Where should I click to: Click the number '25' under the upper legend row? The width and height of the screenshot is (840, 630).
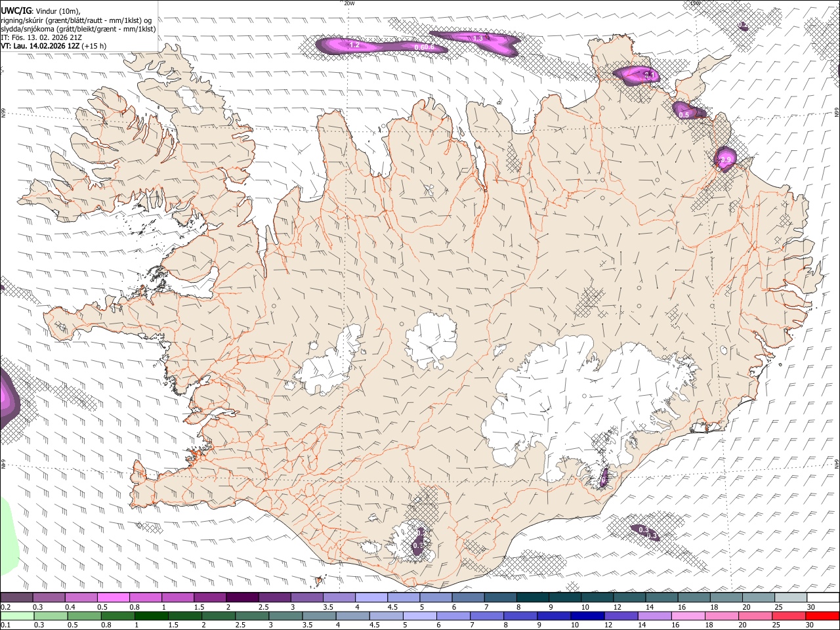point(779,607)
